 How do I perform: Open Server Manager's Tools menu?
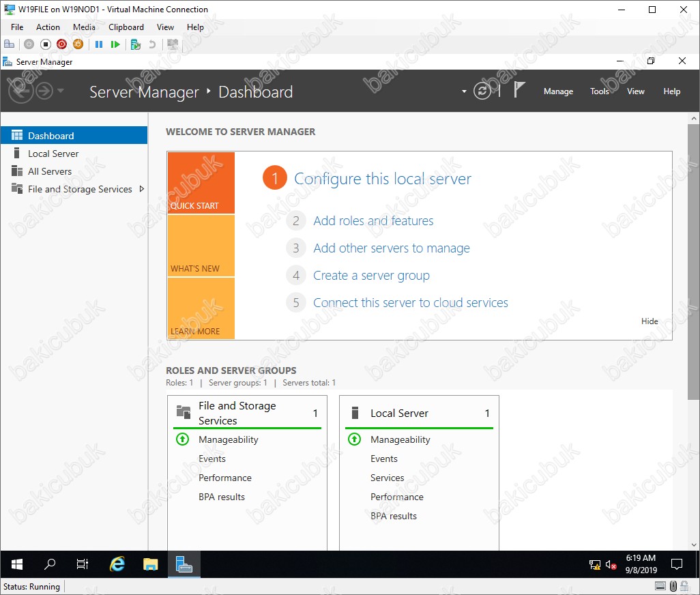(x=599, y=91)
